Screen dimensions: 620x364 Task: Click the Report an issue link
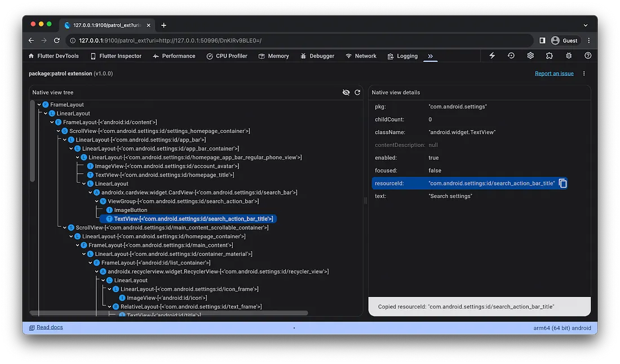[554, 73]
